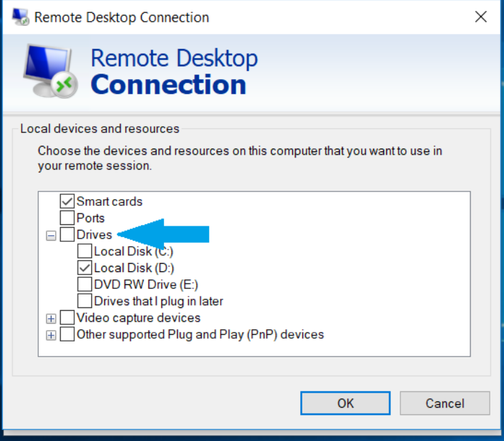Viewport: 504px width, 441px height.
Task: Close the Remote Desktop Connection dialog
Action: click(x=481, y=17)
